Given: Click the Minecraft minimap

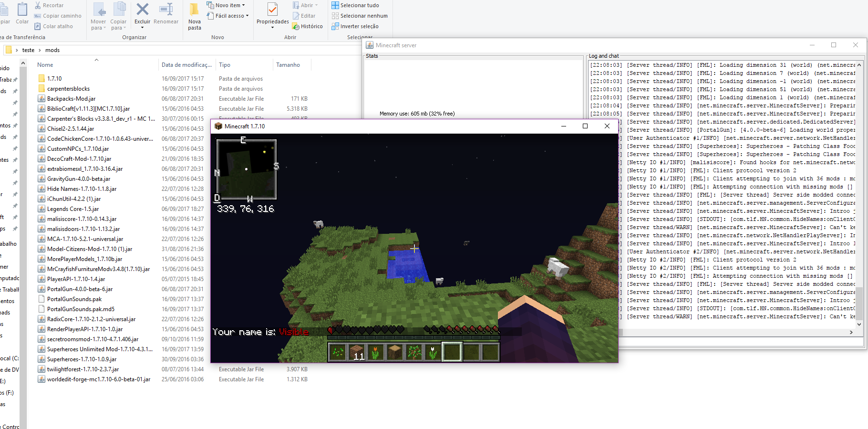Looking at the screenshot, I should (247, 169).
